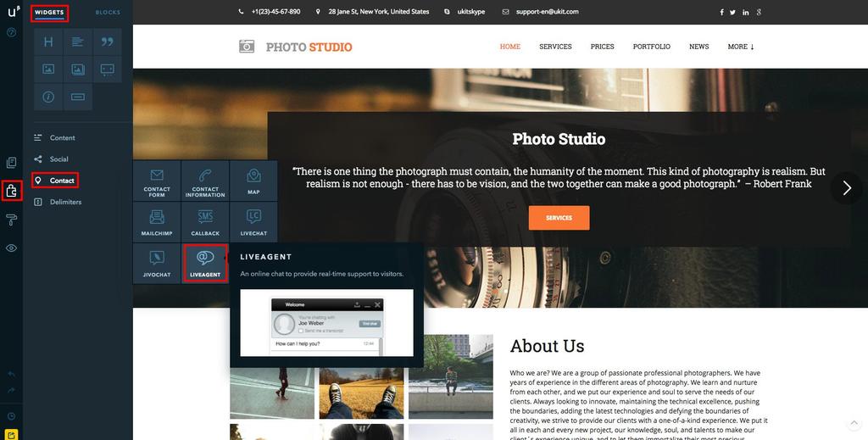868x440 pixels.
Task: Click the About Us heading
Action: [547, 346]
